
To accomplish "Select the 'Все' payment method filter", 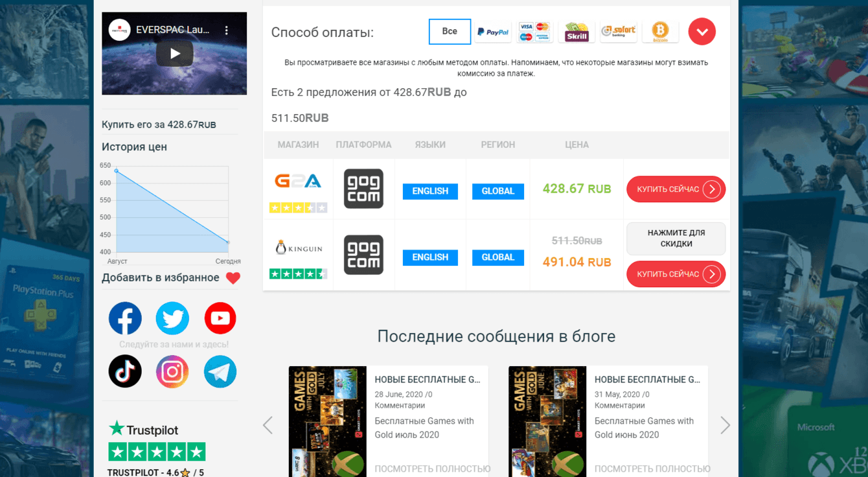I will (450, 31).
